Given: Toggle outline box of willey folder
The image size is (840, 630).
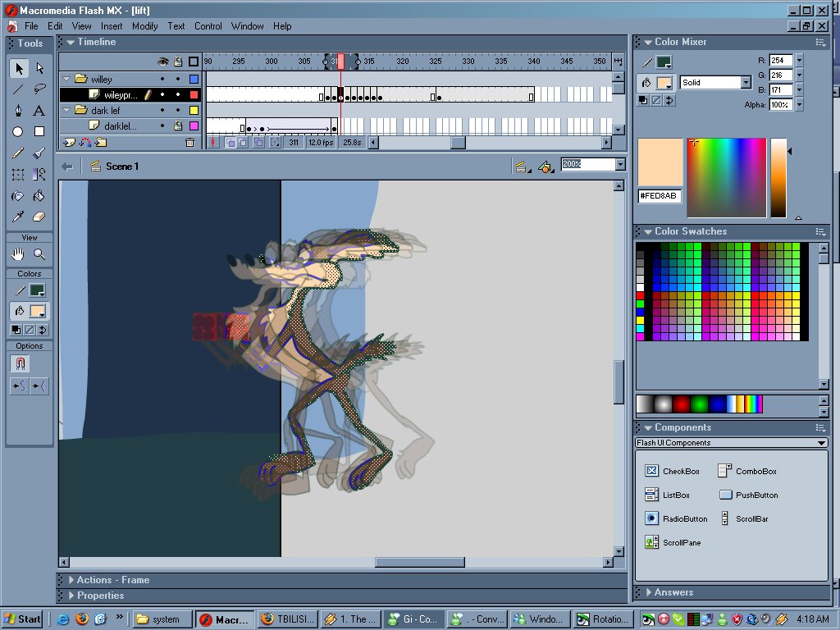Looking at the screenshot, I should point(194,80).
